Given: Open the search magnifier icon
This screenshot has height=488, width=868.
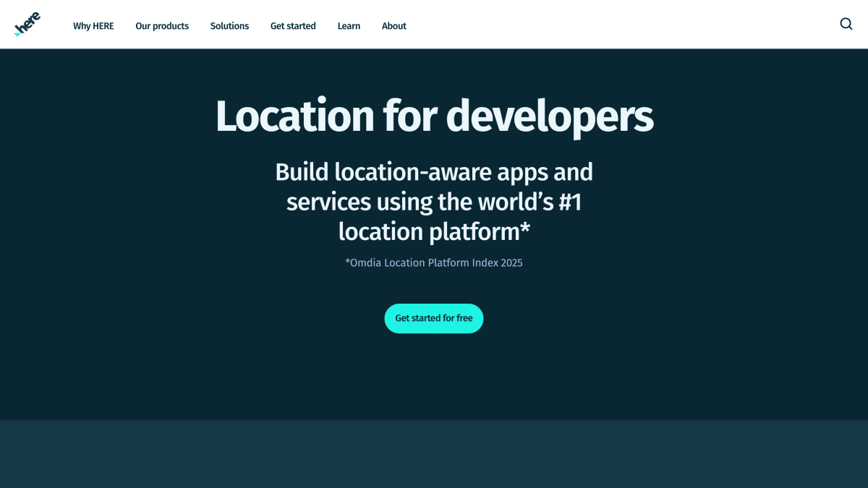Looking at the screenshot, I should 846,24.
